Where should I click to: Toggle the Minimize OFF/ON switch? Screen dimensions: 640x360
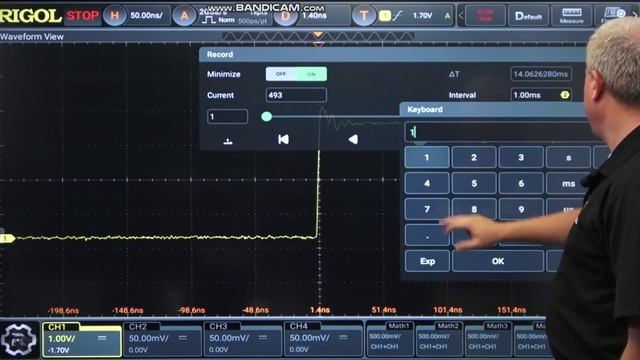[296, 74]
